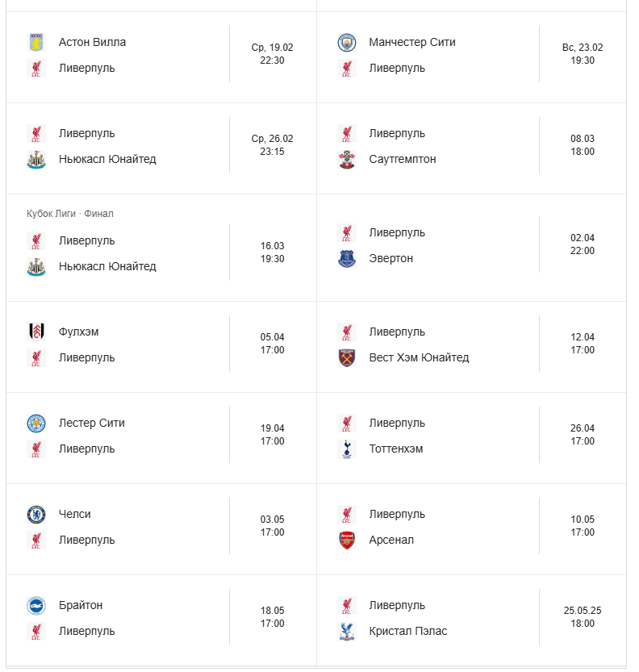Viewport: 639px width, 672px height.
Task: Click the 'Астон Вилла' team name
Action: click(92, 42)
